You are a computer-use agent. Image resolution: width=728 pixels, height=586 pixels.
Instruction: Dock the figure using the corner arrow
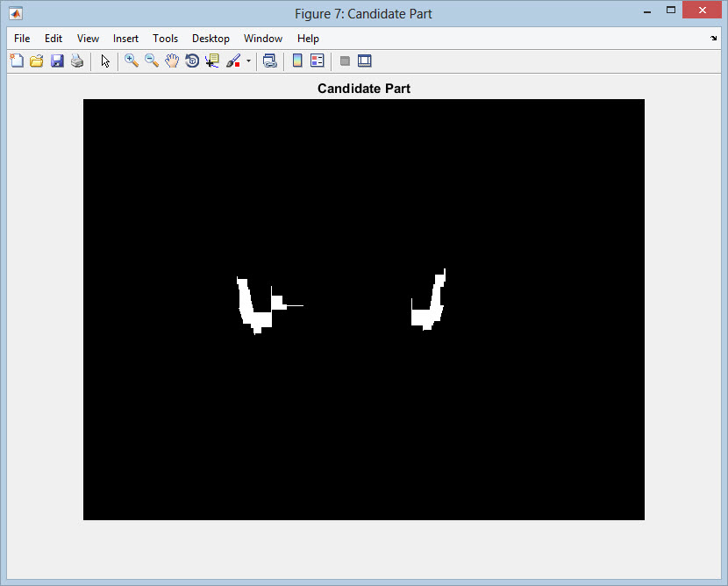tap(713, 38)
